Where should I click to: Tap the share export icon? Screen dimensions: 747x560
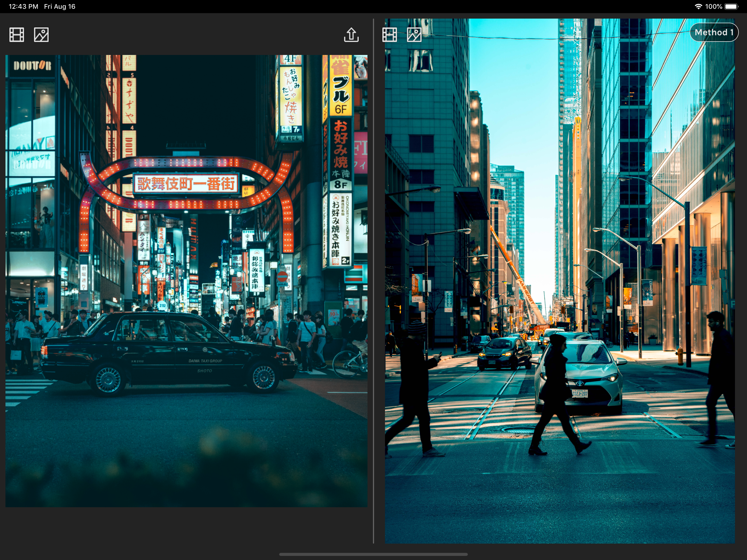click(x=351, y=35)
